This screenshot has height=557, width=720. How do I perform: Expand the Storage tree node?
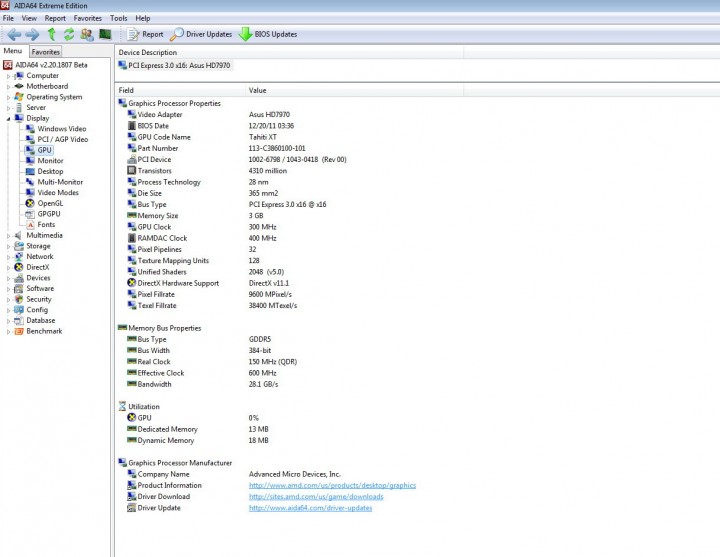[x=8, y=246]
